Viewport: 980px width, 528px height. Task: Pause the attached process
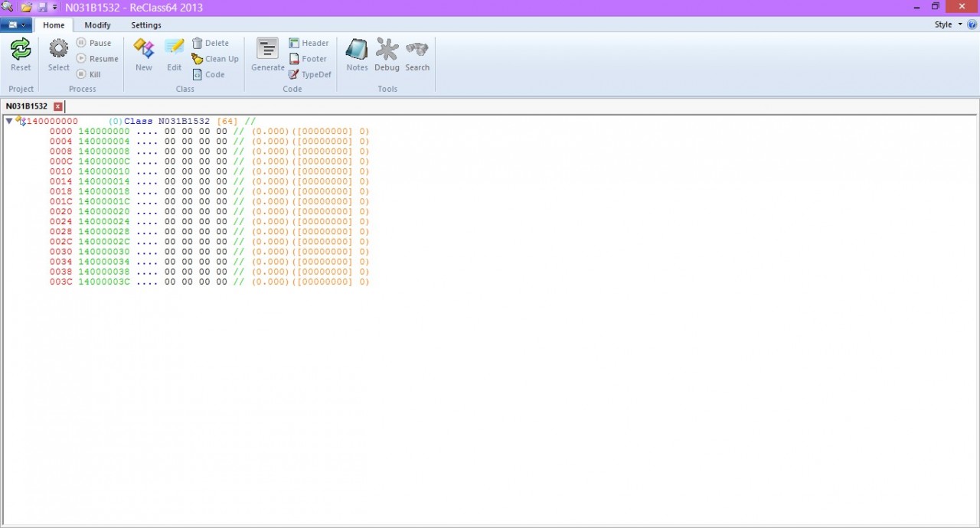(x=93, y=43)
